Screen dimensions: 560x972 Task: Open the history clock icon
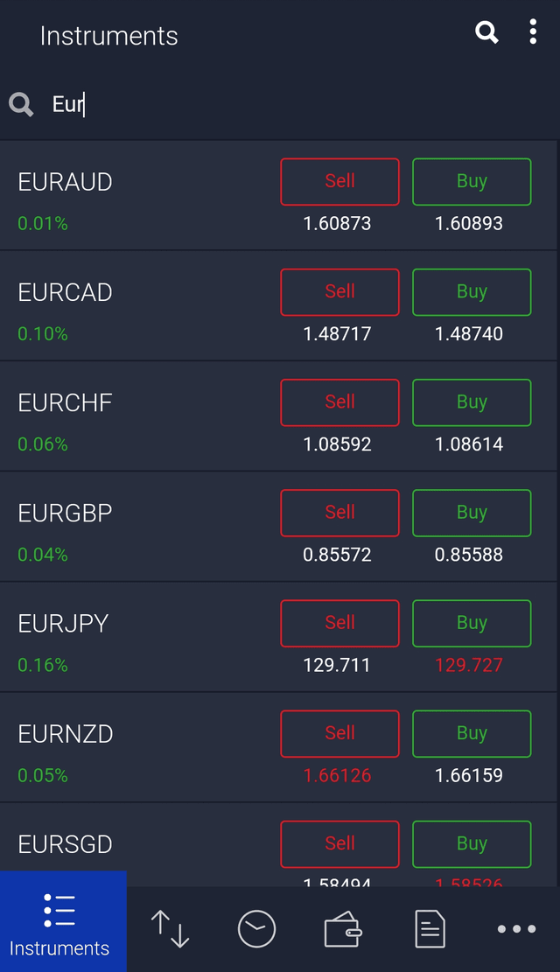pos(256,929)
